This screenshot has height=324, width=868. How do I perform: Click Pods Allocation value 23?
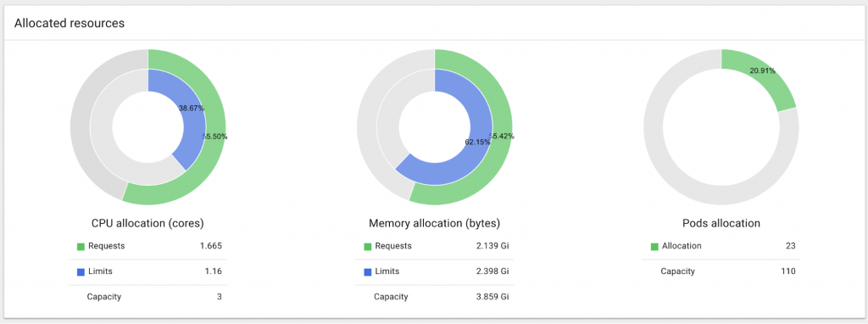(791, 246)
